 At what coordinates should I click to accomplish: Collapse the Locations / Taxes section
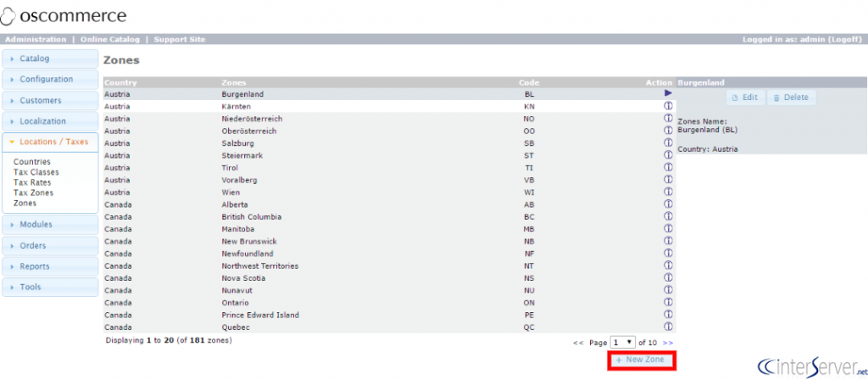(50, 142)
